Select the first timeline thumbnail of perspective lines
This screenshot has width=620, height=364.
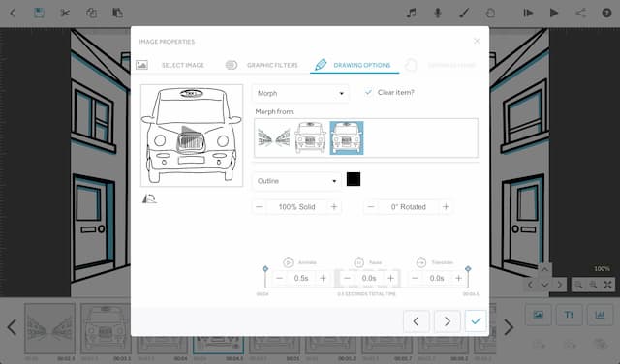[x=49, y=328]
